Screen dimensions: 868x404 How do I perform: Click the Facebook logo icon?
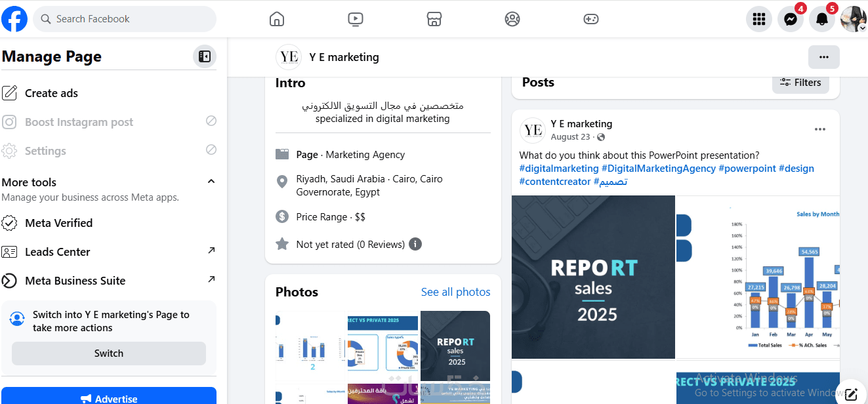click(x=14, y=19)
